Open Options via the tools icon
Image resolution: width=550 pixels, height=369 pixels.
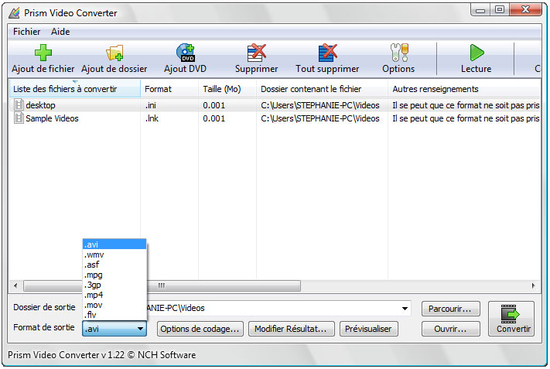399,53
